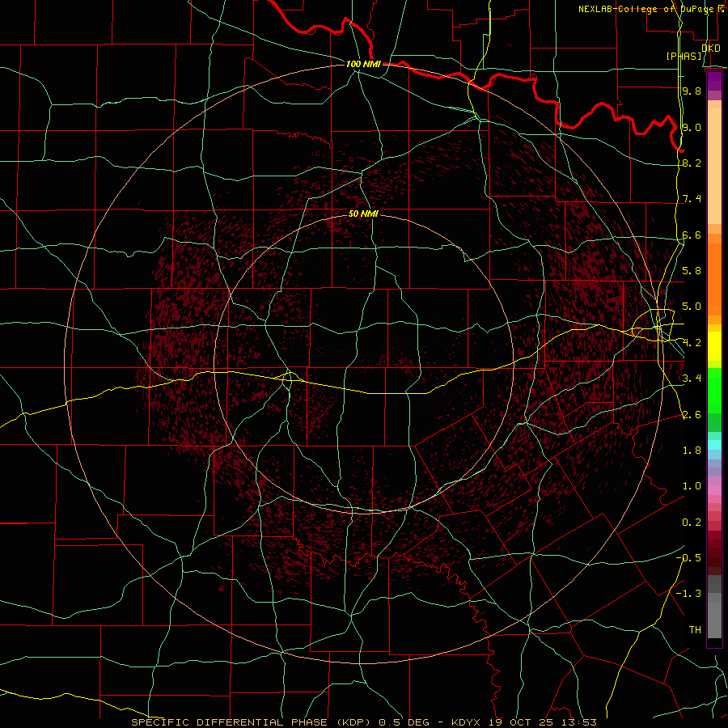Click the 1.8 scale value

pos(692,450)
